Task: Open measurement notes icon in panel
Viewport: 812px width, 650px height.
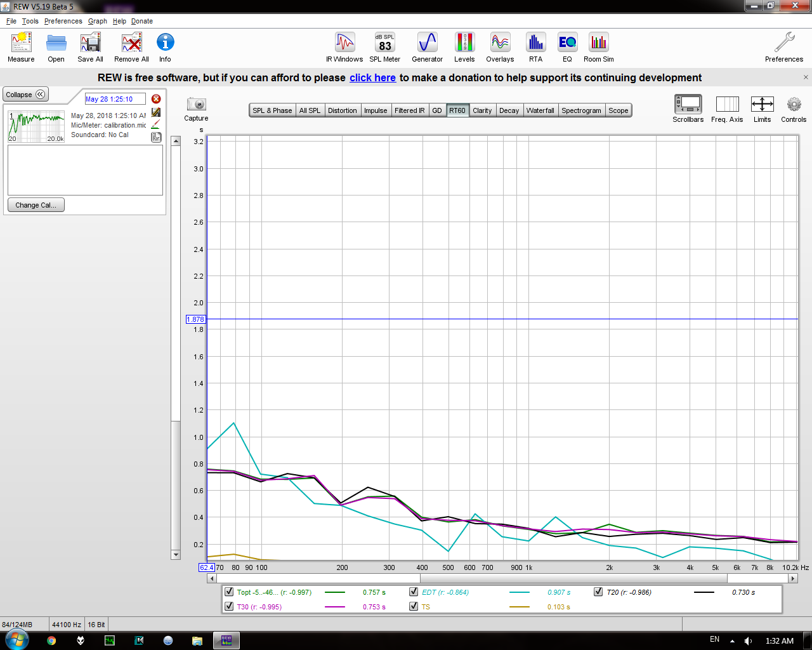Action: [x=156, y=137]
